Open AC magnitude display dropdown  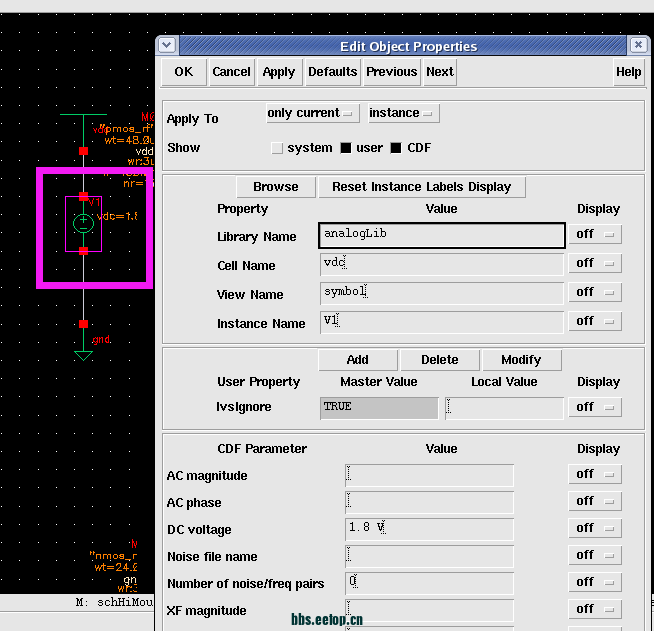coord(595,474)
